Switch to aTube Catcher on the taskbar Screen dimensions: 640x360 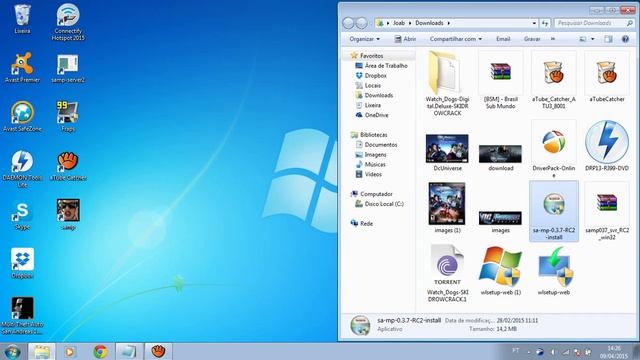158,351
